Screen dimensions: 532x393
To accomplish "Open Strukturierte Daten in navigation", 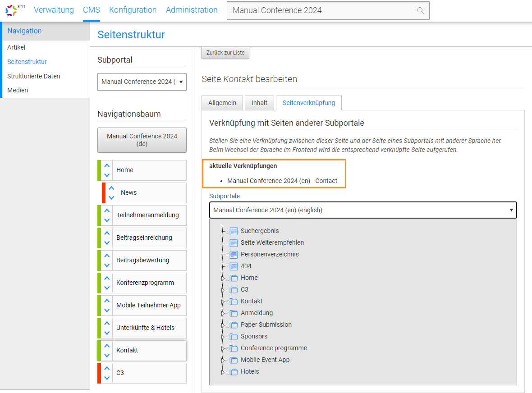I will pyautogui.click(x=33, y=76).
